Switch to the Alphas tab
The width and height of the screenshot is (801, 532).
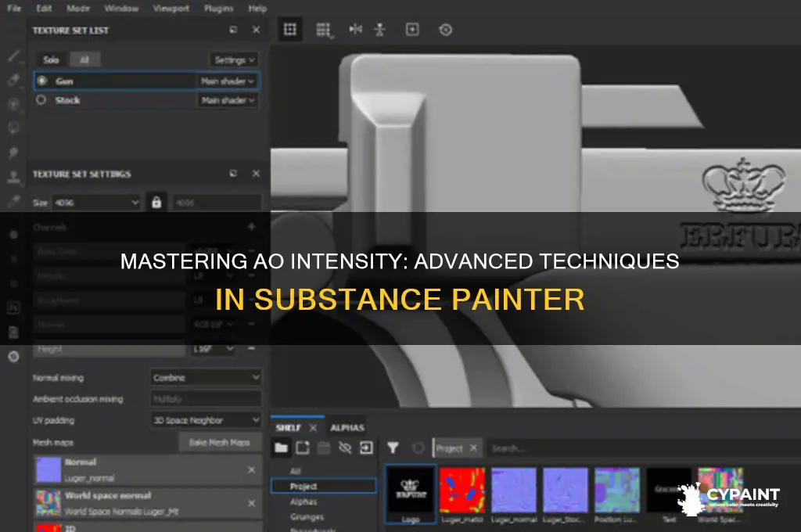(x=347, y=427)
